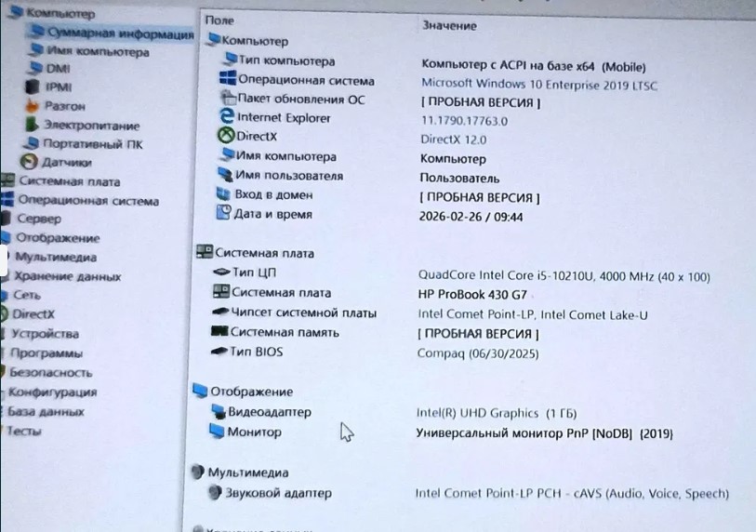
Task: Click the Видеоадаптер row icon
Action: [x=219, y=411]
